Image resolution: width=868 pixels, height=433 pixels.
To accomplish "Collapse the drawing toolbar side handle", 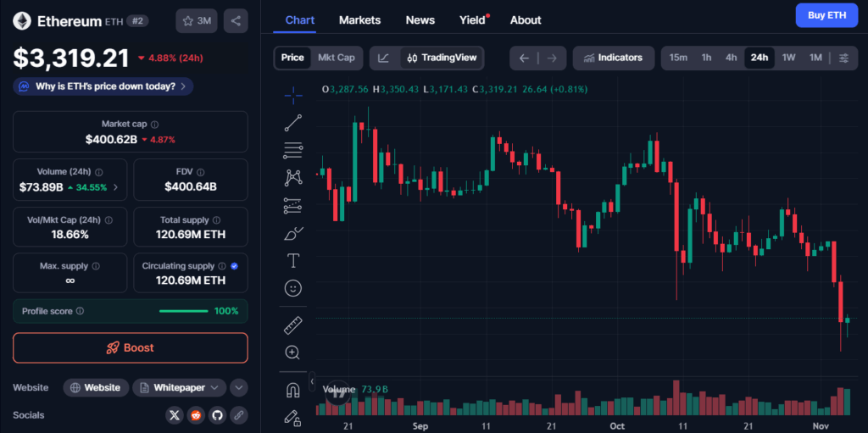I will tap(312, 381).
